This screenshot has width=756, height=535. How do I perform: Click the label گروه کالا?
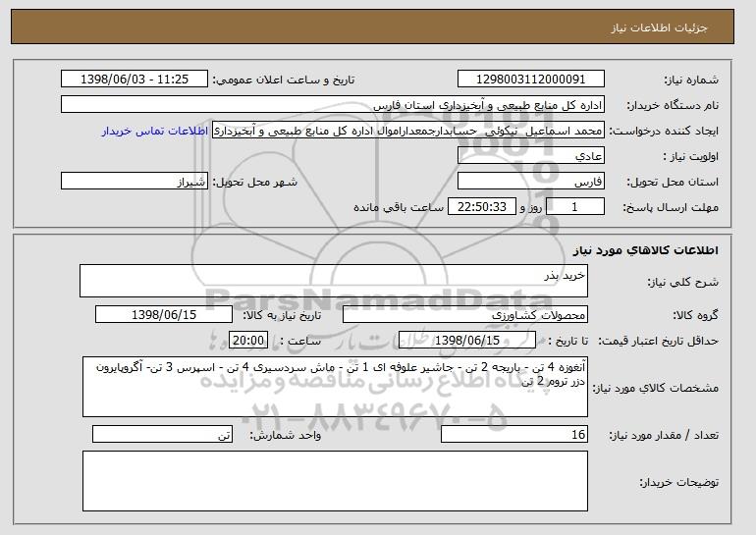pos(696,315)
